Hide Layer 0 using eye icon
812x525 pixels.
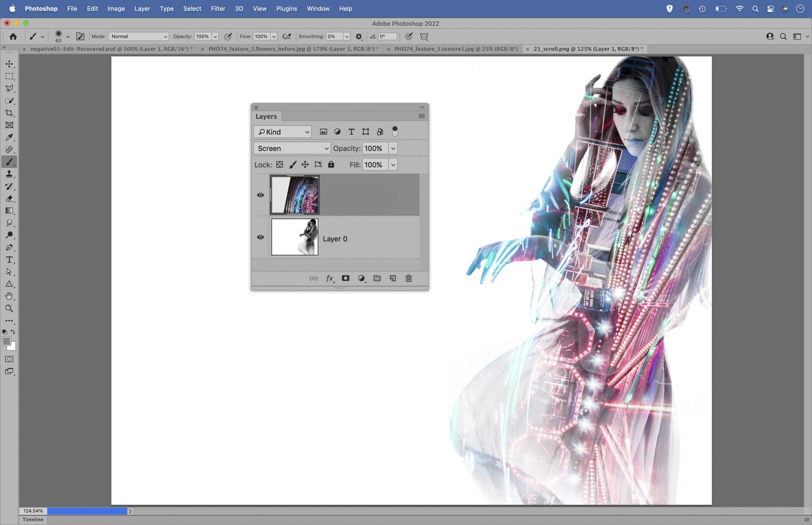point(260,237)
